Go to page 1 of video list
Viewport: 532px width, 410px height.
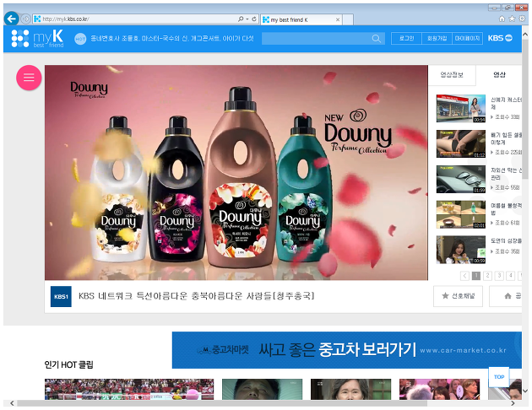pos(476,276)
